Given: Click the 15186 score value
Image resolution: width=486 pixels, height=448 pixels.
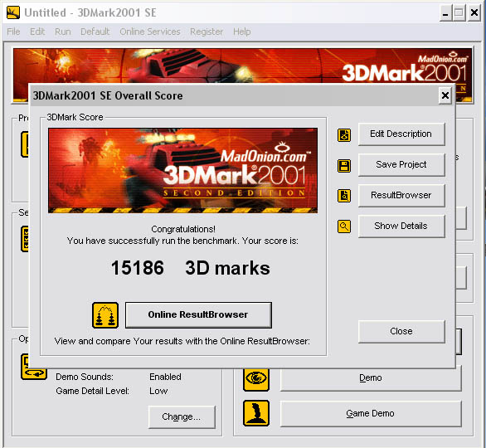Looking at the screenshot, I should point(138,268).
